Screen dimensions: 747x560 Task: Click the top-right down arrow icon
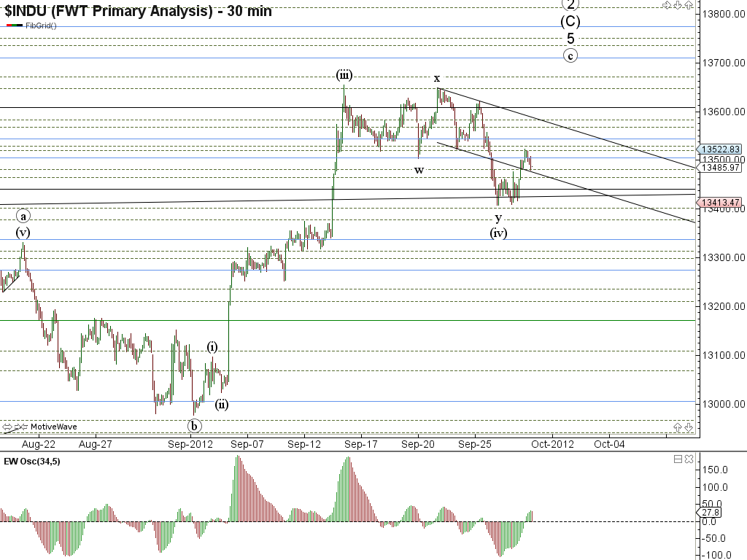(678, 6)
